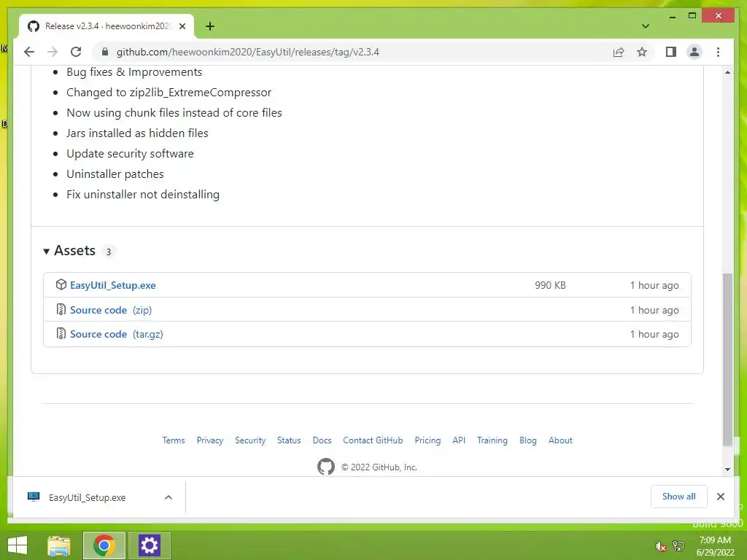Viewport: 747px width, 560px height.
Task: Go back with the browser back arrow
Action: [29, 52]
